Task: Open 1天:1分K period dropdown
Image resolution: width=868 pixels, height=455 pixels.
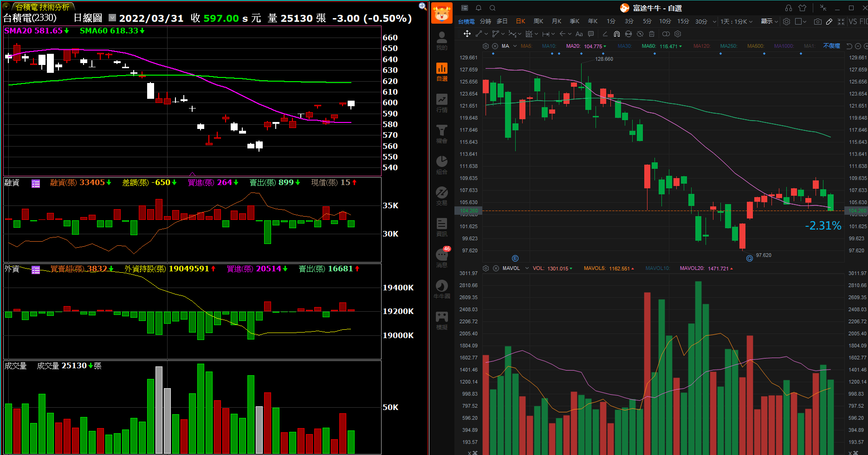Action: pos(736,21)
